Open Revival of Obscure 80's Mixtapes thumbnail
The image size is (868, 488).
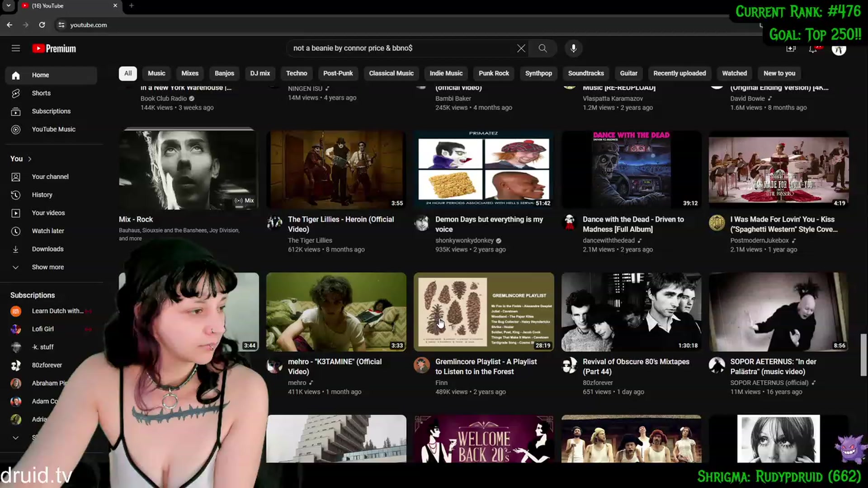(631, 312)
